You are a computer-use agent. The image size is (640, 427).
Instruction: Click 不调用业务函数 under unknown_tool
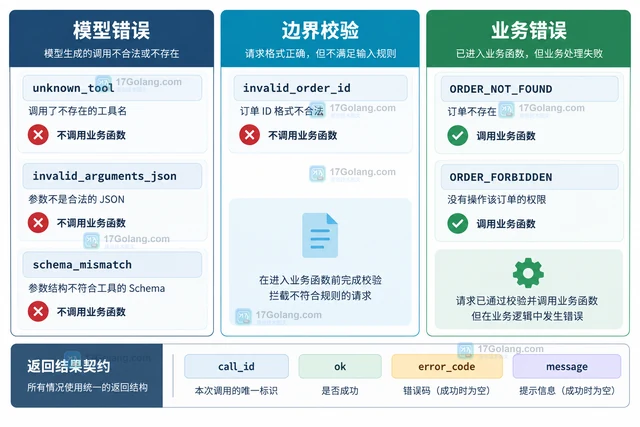[x=91, y=135]
